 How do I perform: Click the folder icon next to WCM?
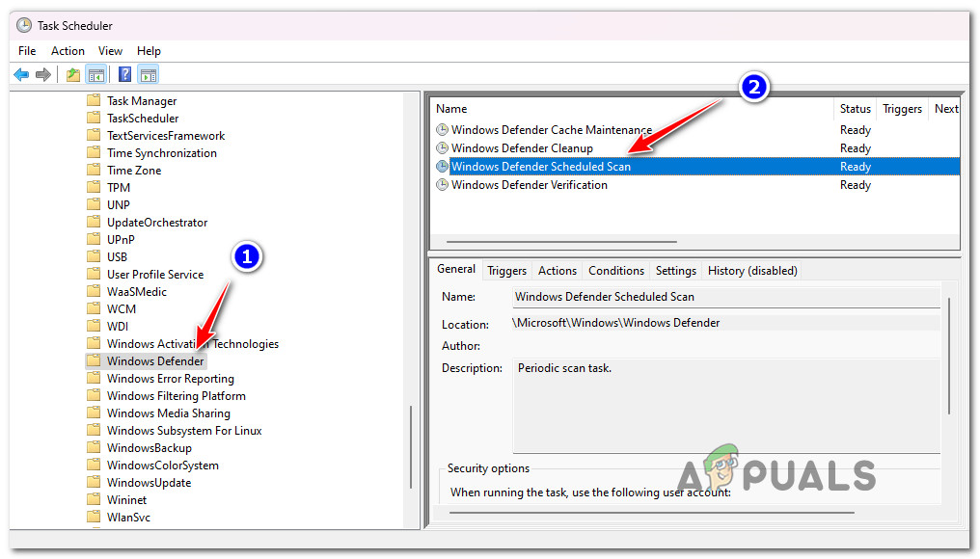(94, 307)
